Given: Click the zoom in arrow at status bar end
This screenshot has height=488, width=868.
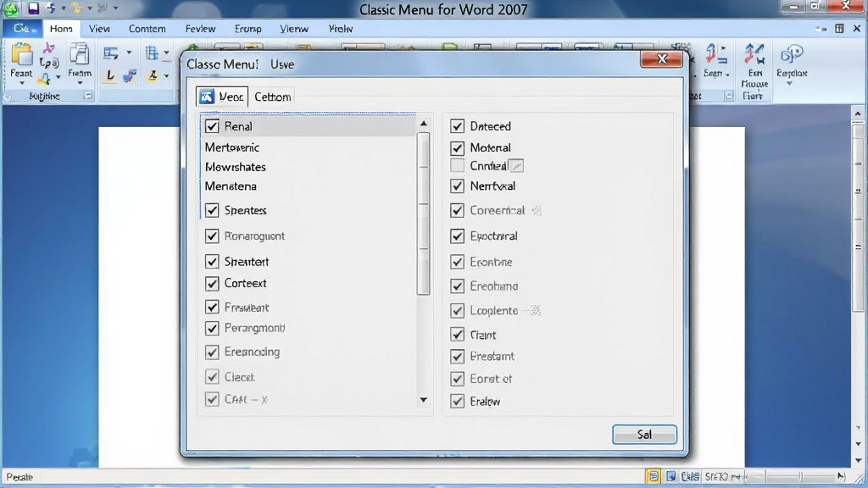Looking at the screenshot, I should click(842, 476).
